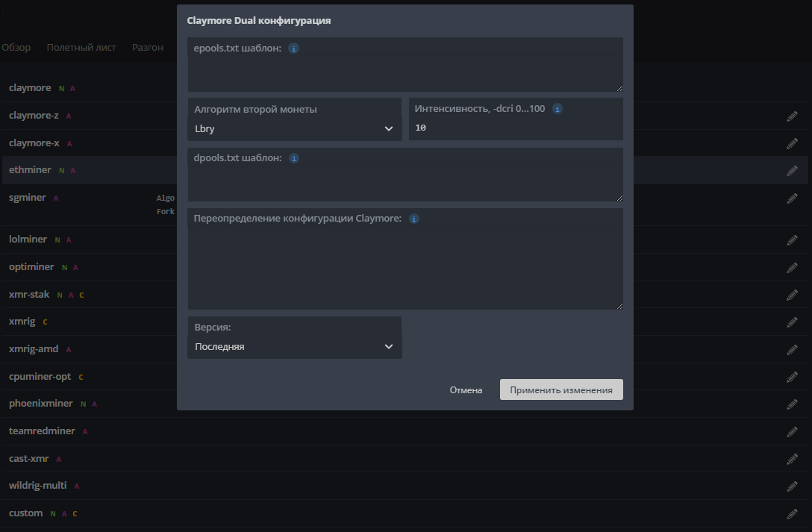Edit the teamredminer row pencil icon
The height and width of the screenshot is (532, 812).
click(792, 431)
